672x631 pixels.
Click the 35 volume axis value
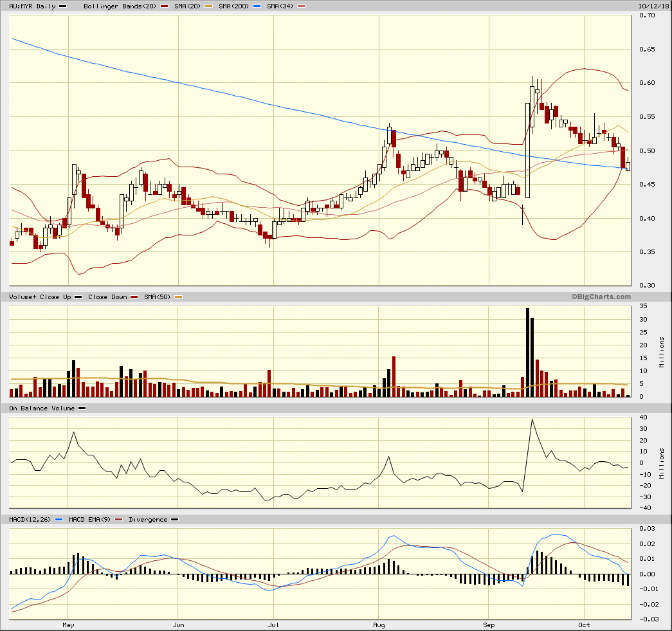pyautogui.click(x=643, y=306)
